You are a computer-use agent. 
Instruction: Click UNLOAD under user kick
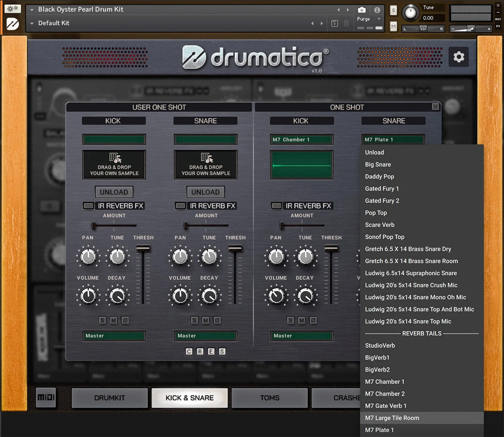tap(114, 192)
